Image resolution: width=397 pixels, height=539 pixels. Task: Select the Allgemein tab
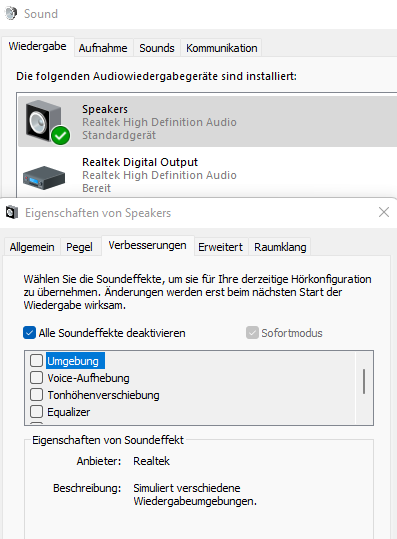pyautogui.click(x=32, y=247)
